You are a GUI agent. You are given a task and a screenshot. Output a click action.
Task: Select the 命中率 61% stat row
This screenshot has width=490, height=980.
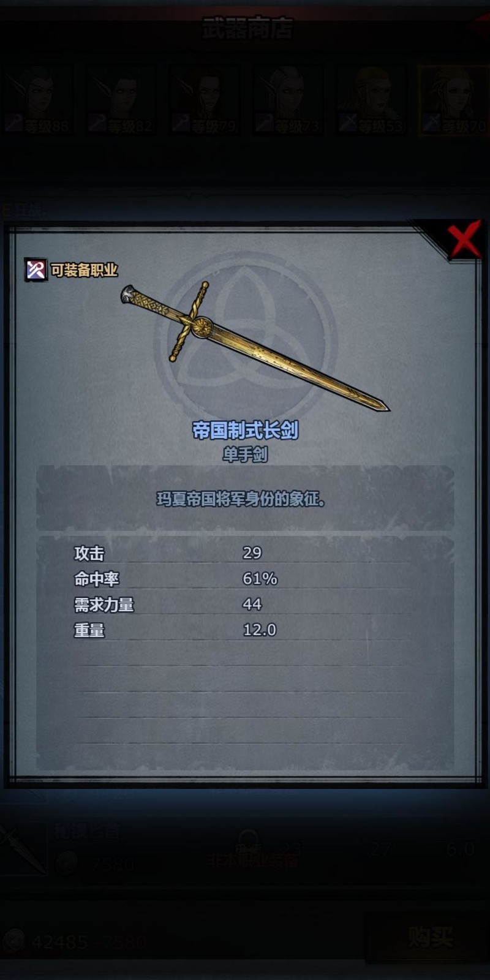245,579
